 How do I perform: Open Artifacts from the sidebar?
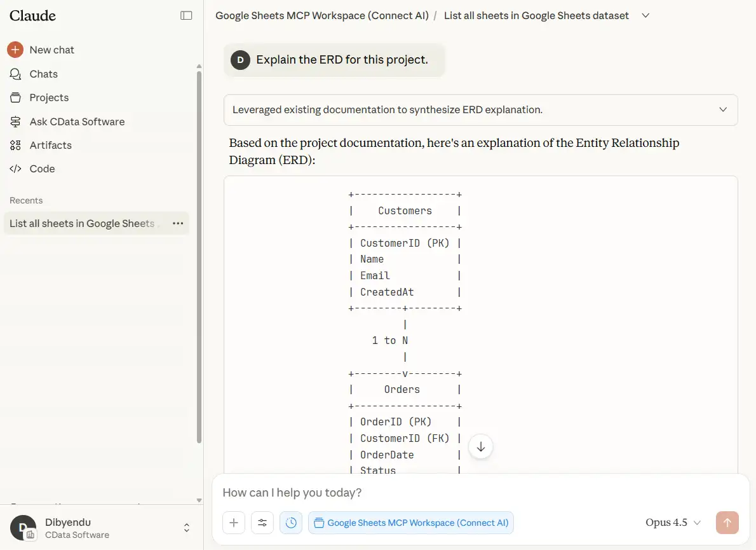(x=50, y=145)
